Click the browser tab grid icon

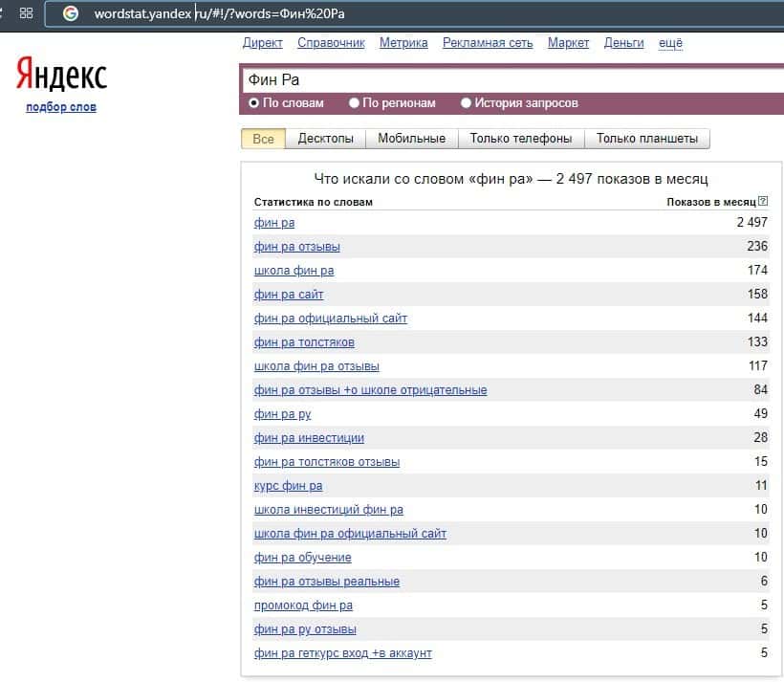pyautogui.click(x=26, y=13)
